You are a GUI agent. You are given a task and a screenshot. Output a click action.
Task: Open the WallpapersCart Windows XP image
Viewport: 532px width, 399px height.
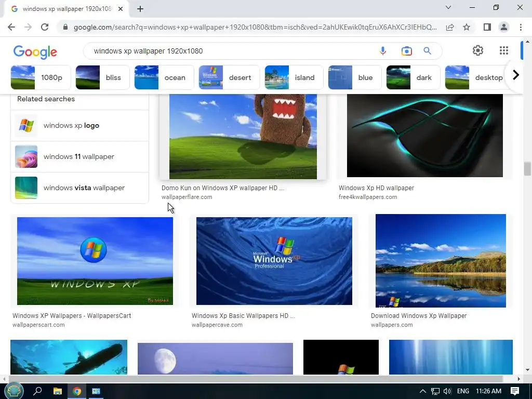tap(95, 261)
